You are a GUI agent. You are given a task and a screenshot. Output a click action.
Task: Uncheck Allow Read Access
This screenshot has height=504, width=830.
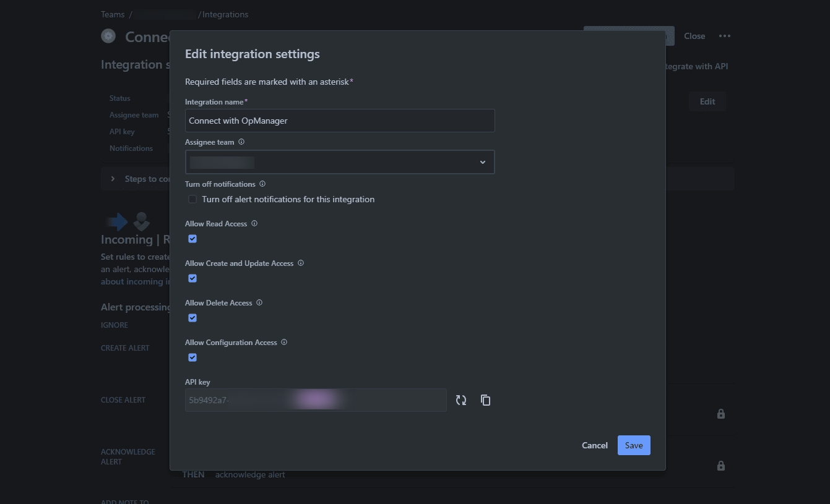pyautogui.click(x=192, y=239)
